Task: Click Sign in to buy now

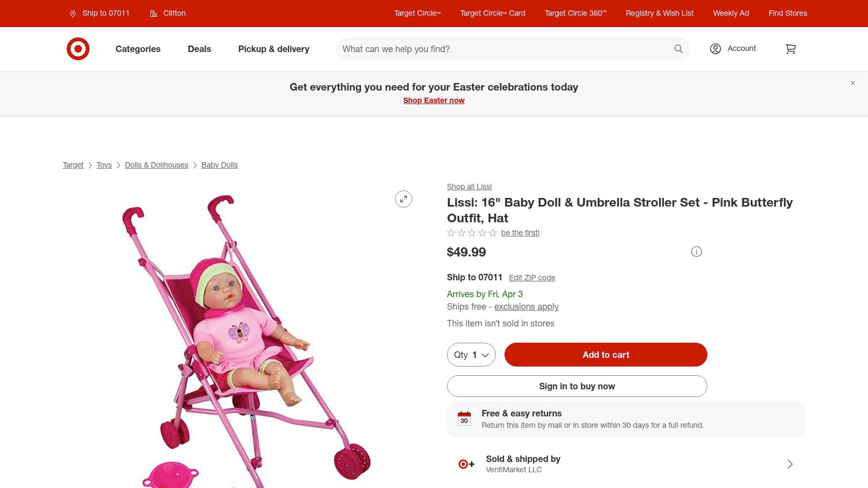Action: [577, 386]
